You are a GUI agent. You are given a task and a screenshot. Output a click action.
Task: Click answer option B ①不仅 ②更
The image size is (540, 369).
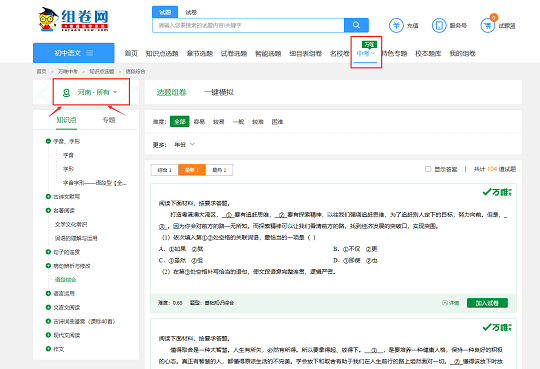(355, 249)
